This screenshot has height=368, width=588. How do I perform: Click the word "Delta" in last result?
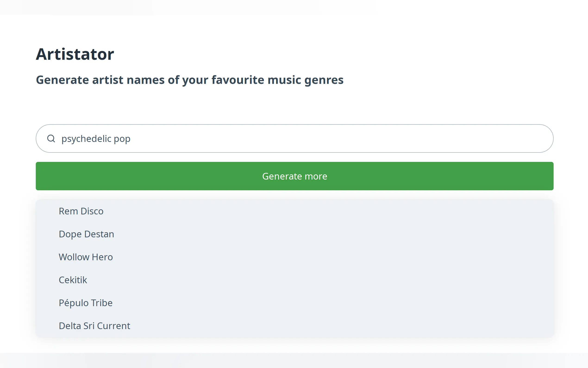tap(70, 326)
